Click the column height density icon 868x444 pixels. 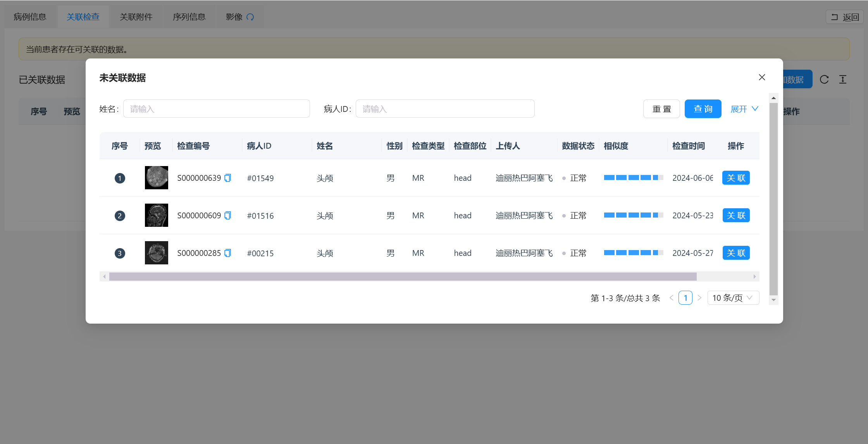pyautogui.click(x=843, y=79)
